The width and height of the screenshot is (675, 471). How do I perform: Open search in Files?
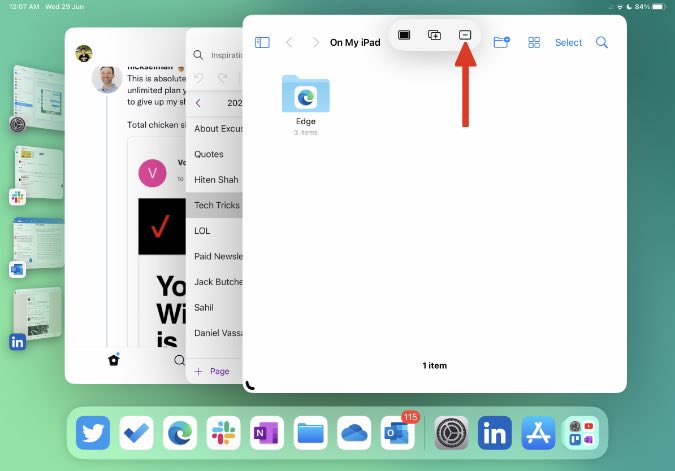(x=602, y=42)
